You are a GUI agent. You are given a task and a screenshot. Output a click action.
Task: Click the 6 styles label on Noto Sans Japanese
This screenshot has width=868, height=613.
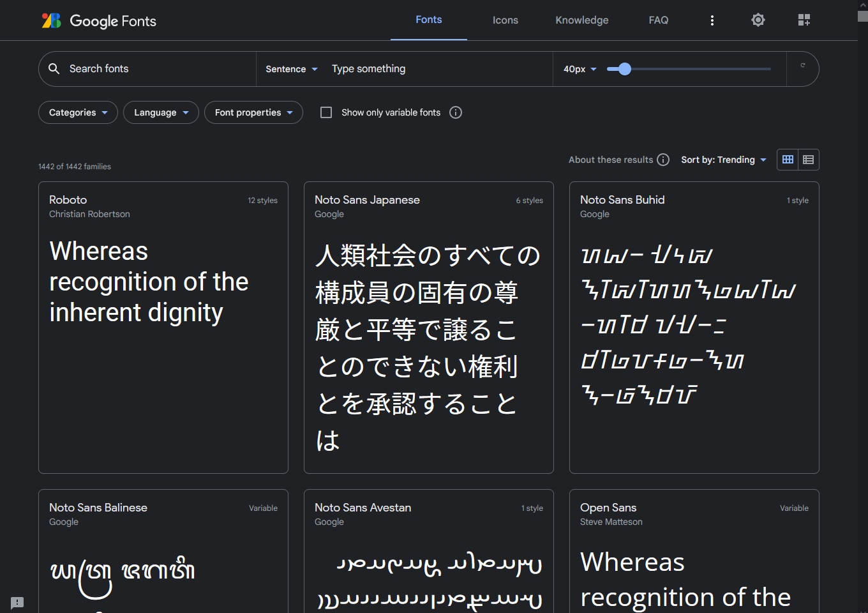[x=530, y=201]
